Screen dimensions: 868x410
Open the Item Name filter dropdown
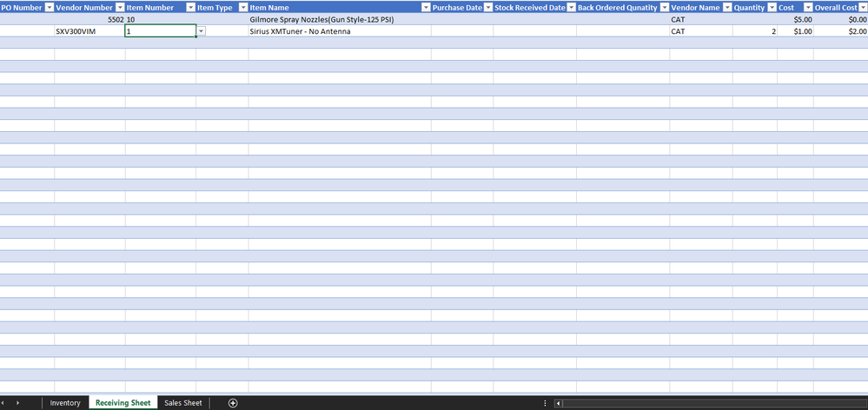click(x=426, y=7)
